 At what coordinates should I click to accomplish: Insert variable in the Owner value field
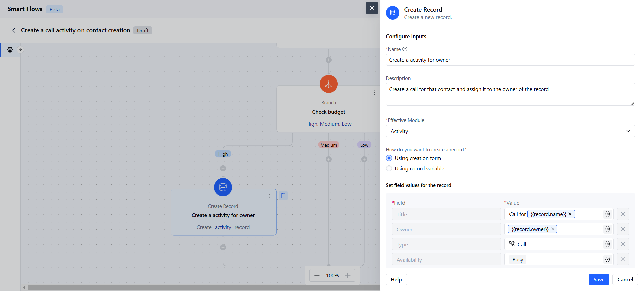[x=607, y=229]
